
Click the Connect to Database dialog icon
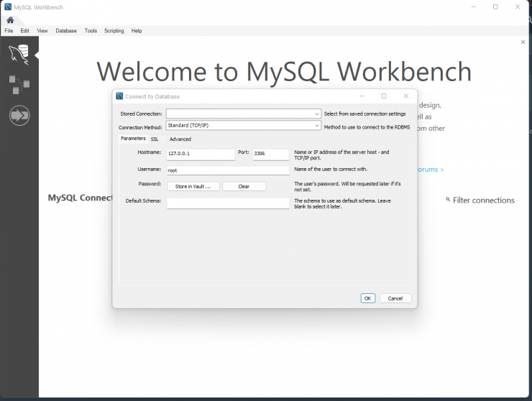[x=119, y=96]
